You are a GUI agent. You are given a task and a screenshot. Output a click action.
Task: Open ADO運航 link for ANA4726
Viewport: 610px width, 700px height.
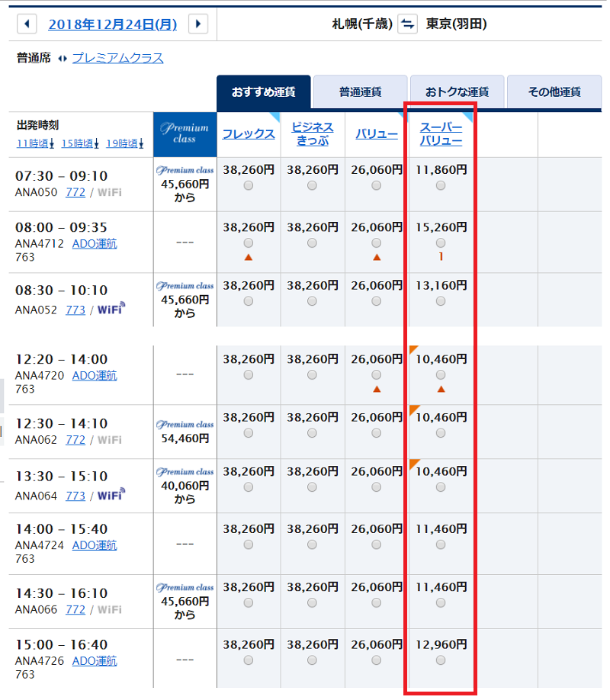[x=95, y=660]
